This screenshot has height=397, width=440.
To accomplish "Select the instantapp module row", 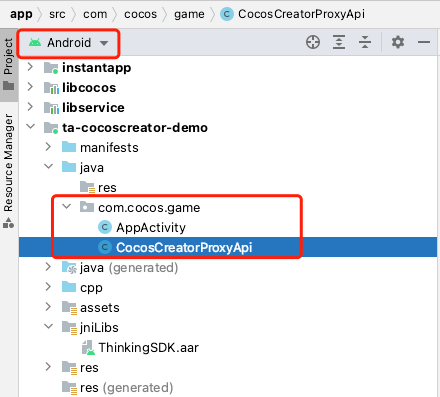I will click(x=228, y=67).
